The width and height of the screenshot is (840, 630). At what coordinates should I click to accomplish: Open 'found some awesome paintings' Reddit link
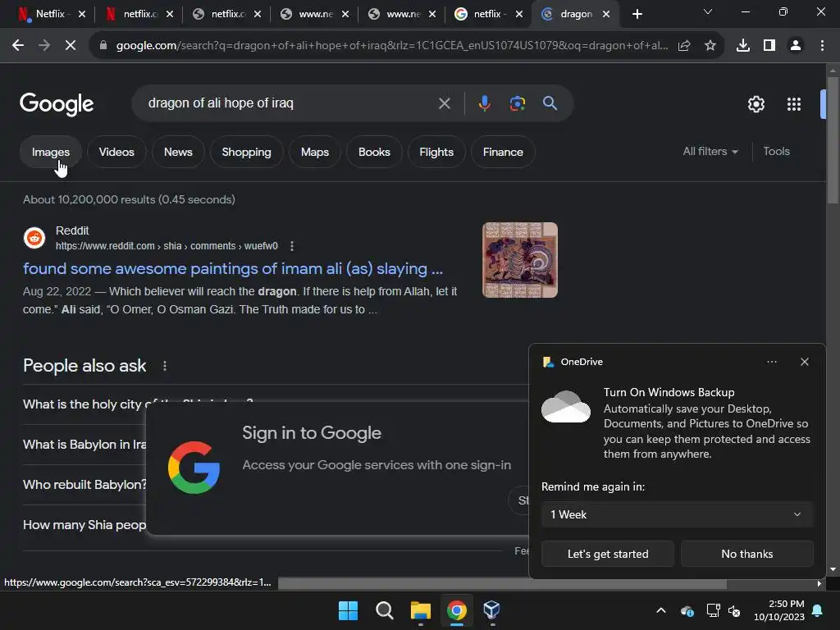pos(232,268)
